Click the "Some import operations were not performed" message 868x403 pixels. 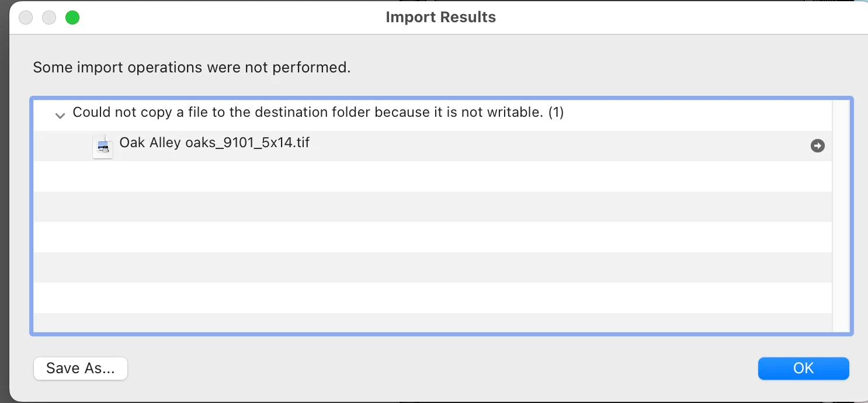click(x=192, y=67)
